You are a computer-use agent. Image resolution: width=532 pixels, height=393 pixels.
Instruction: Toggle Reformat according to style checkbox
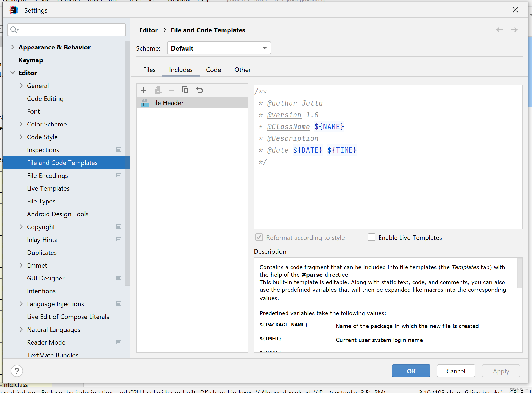click(x=259, y=237)
